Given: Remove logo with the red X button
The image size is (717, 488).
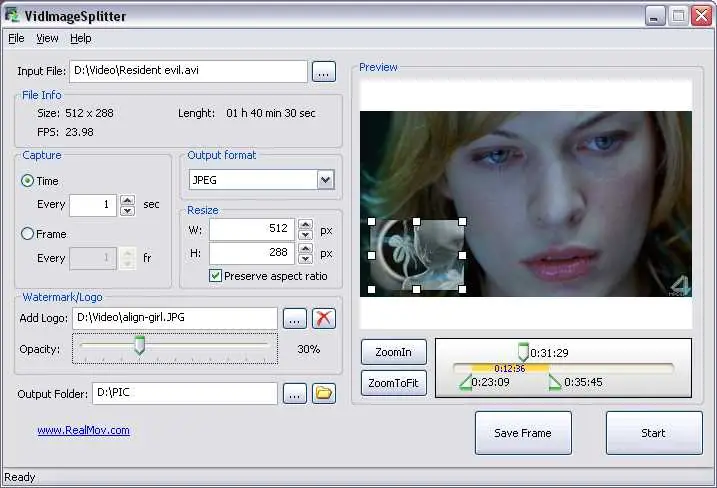Looking at the screenshot, I should pyautogui.click(x=324, y=318).
